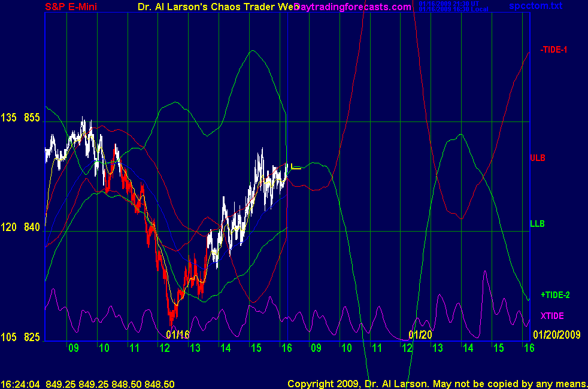588x389 pixels.
Task: Select hour label 14 of the 01/20 session
Action: (468, 348)
